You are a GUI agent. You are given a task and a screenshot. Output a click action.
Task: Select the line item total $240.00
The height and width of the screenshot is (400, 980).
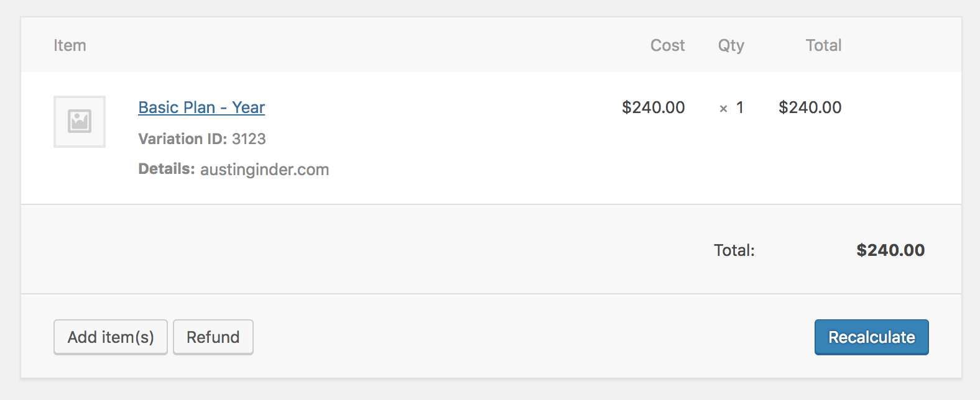click(810, 107)
